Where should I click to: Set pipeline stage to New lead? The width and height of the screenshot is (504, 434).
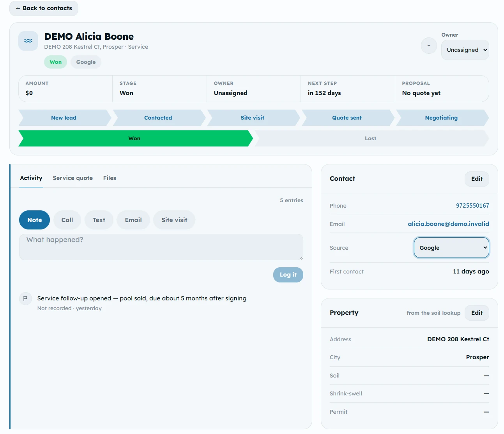(64, 118)
